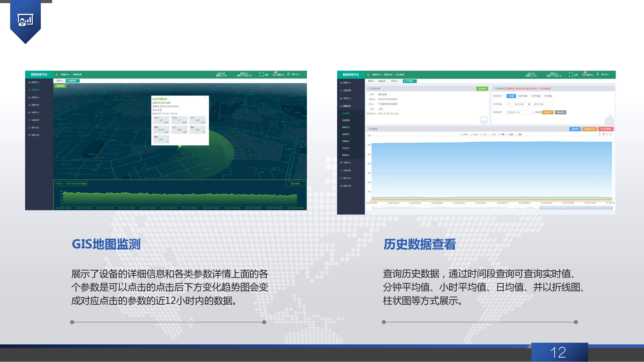Close the 站点详细信息 popup with X
The height and width of the screenshot is (362, 644).
pos(205,97)
